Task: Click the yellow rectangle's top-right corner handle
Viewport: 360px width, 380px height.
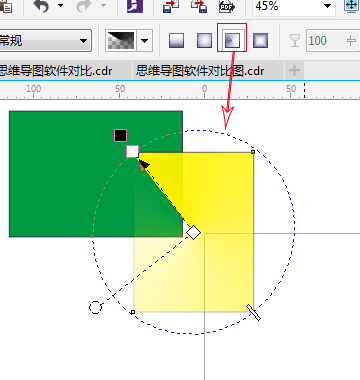Action: point(253,152)
